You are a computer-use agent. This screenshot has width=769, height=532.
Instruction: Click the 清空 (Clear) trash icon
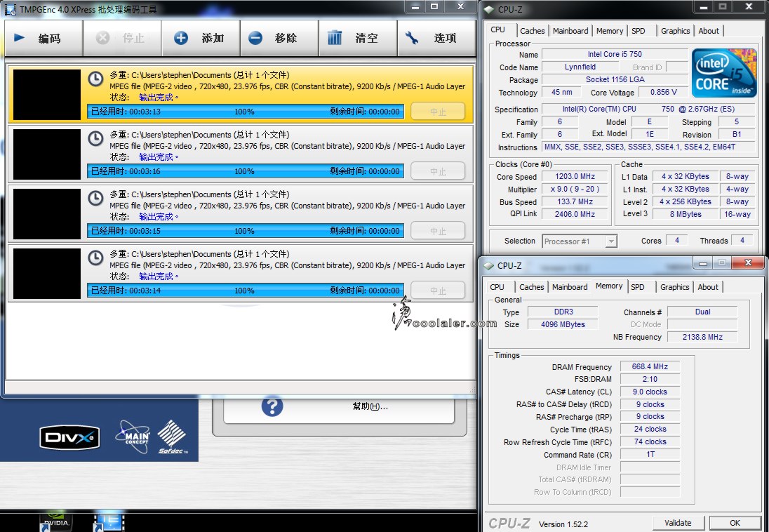[x=335, y=38]
